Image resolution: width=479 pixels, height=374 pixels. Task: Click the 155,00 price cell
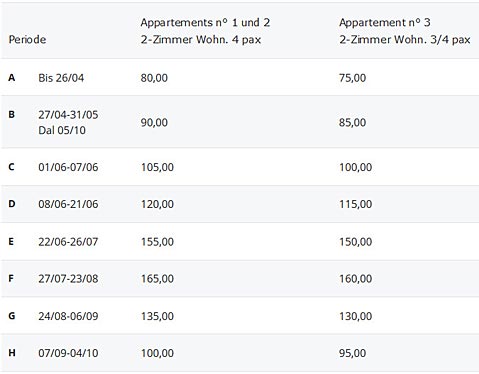(157, 242)
